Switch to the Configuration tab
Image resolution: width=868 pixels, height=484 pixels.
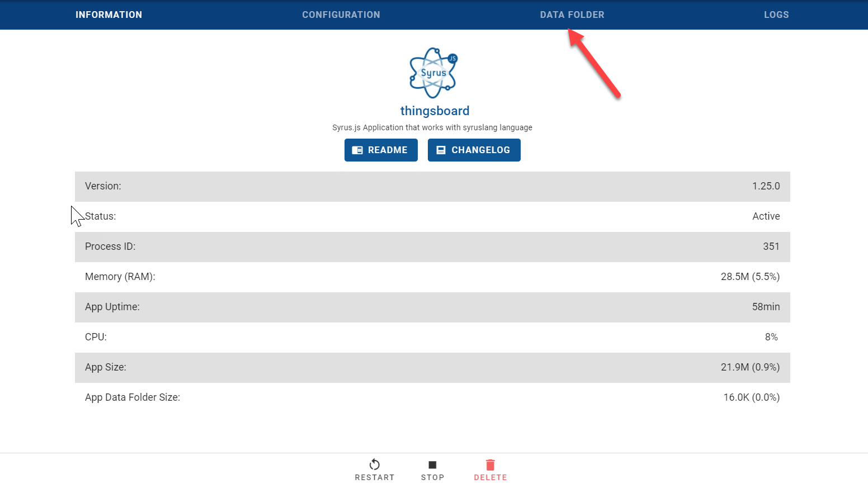(341, 15)
